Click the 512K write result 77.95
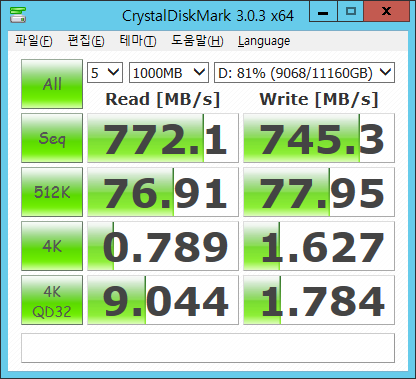The image size is (416, 379). click(x=319, y=192)
